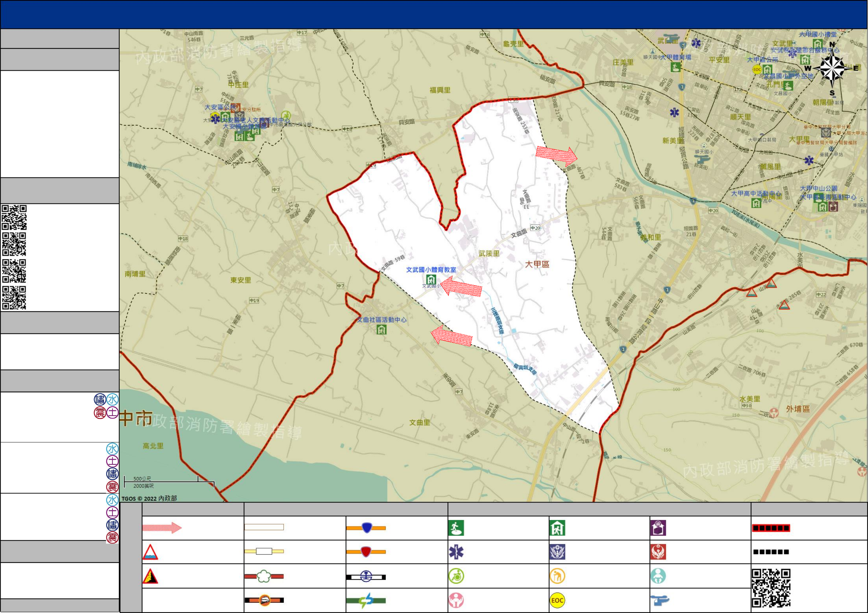Image resolution: width=868 pixels, height=613 pixels.
Task: Open the topmost QR code in the left panel
Action: click(x=14, y=218)
